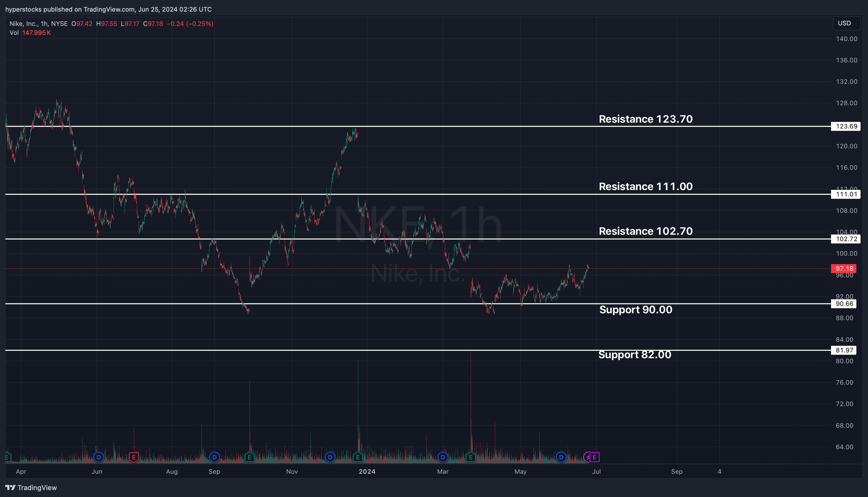This screenshot has width=868, height=497.
Task: Click the red 97.18 current price label
Action: pyautogui.click(x=844, y=268)
